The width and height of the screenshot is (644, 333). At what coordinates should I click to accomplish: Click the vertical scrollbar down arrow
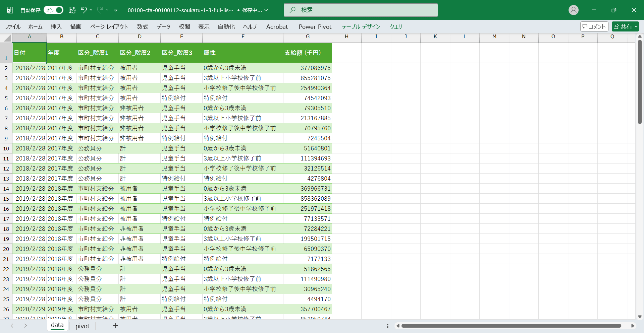click(640, 317)
